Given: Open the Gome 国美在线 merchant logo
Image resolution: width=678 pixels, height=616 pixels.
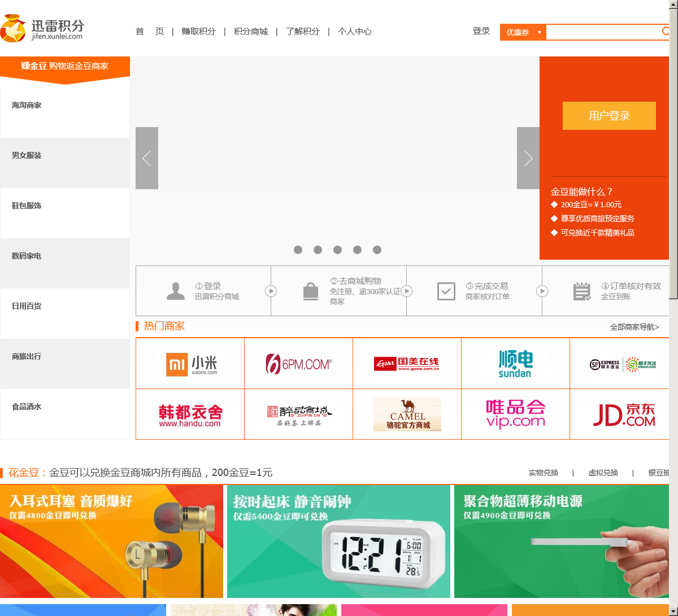Looking at the screenshot, I should 407,364.
